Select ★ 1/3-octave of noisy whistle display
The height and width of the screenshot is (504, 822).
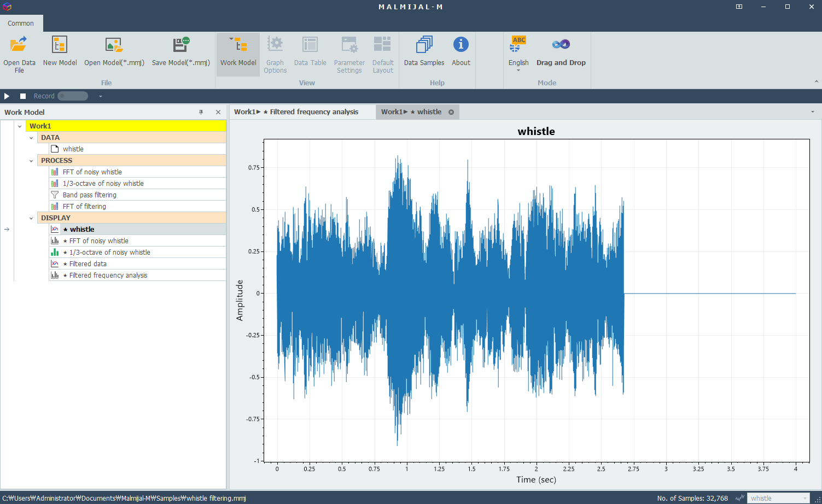click(137, 253)
